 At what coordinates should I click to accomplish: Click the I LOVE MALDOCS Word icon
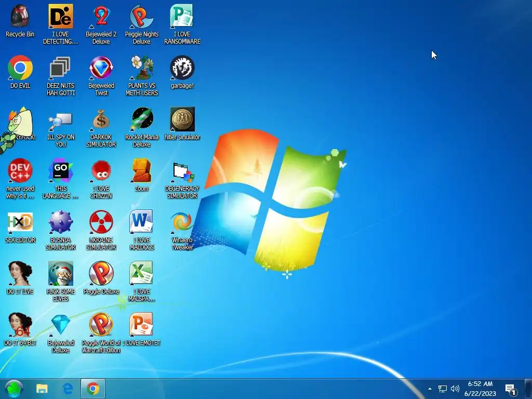pos(141,221)
